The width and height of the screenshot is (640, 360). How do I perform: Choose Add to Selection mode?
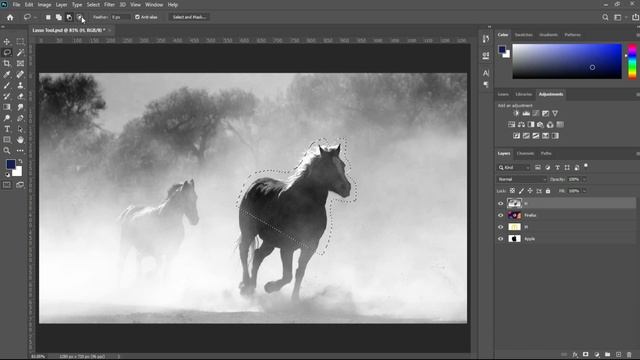[59, 17]
